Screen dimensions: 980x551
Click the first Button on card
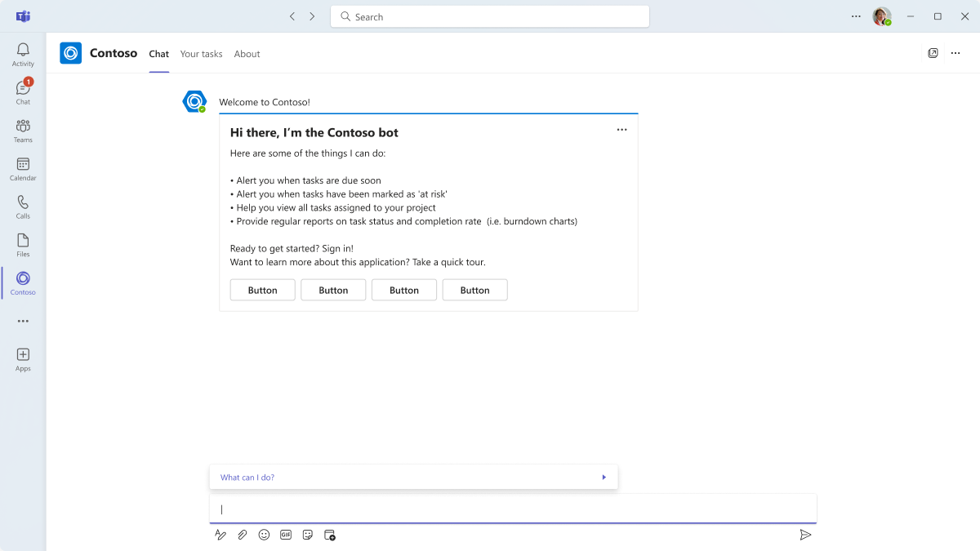[x=262, y=290]
